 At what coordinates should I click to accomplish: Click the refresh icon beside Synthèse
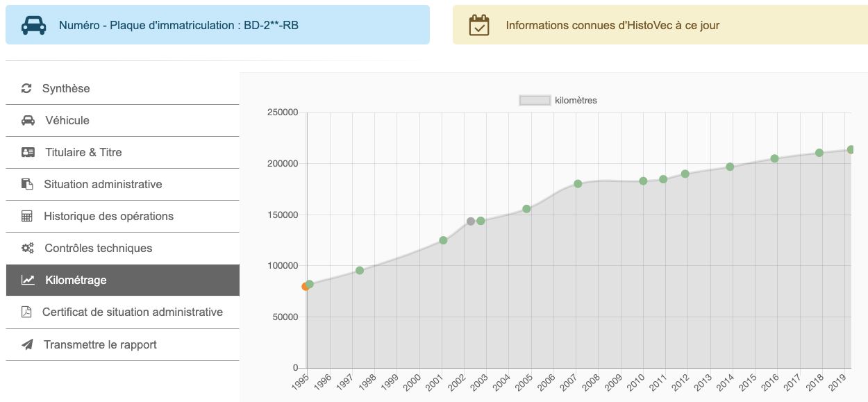[x=27, y=88]
